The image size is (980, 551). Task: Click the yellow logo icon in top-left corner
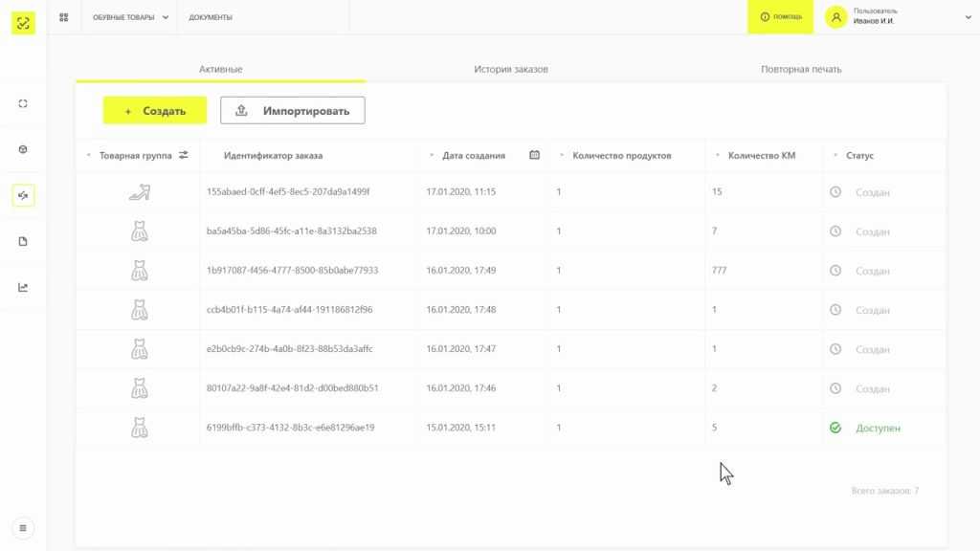[23, 23]
